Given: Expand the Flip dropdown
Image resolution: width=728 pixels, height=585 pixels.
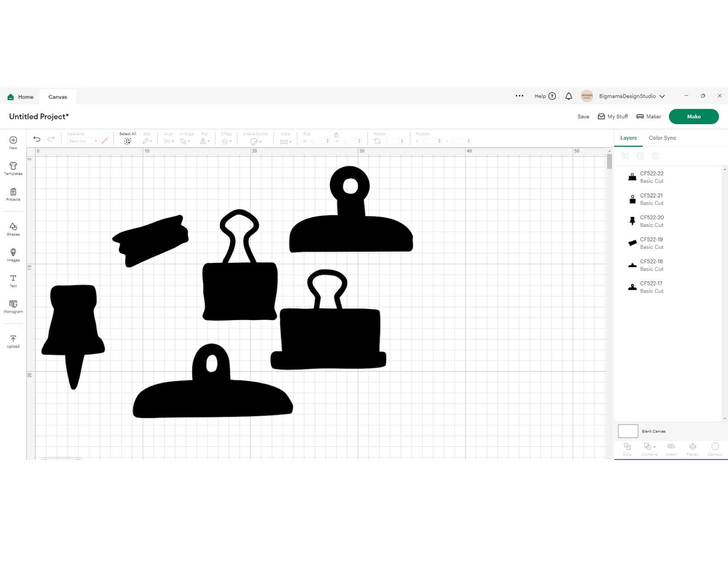Looking at the screenshot, I should coord(204,141).
